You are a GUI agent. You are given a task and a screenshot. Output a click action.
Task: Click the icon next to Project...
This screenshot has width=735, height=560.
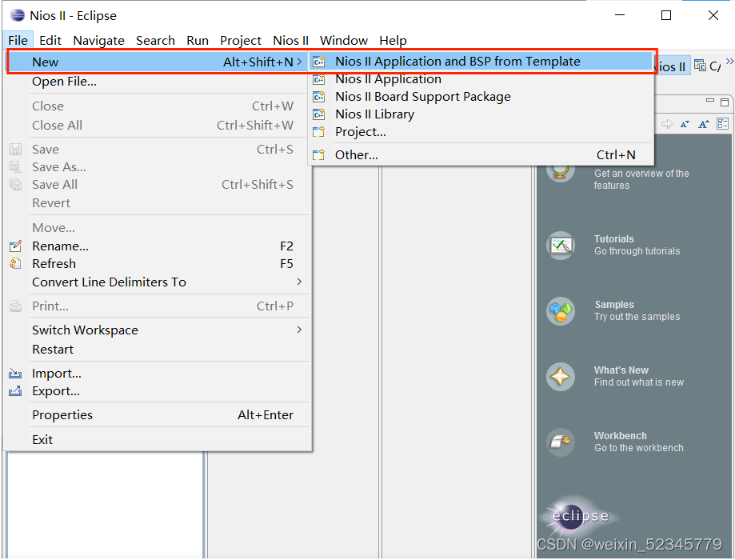tap(319, 132)
